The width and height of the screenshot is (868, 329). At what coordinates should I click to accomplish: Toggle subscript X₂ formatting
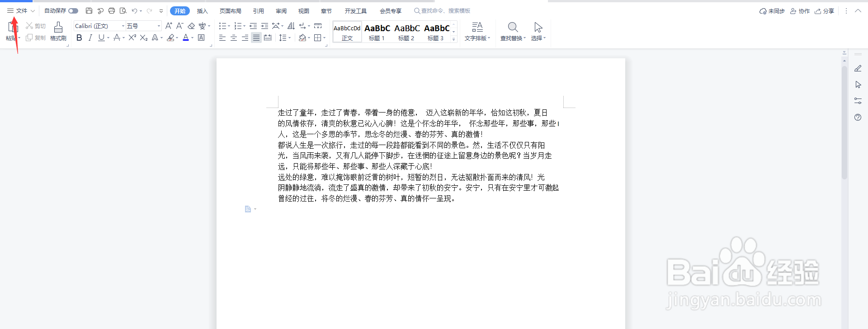coord(144,38)
